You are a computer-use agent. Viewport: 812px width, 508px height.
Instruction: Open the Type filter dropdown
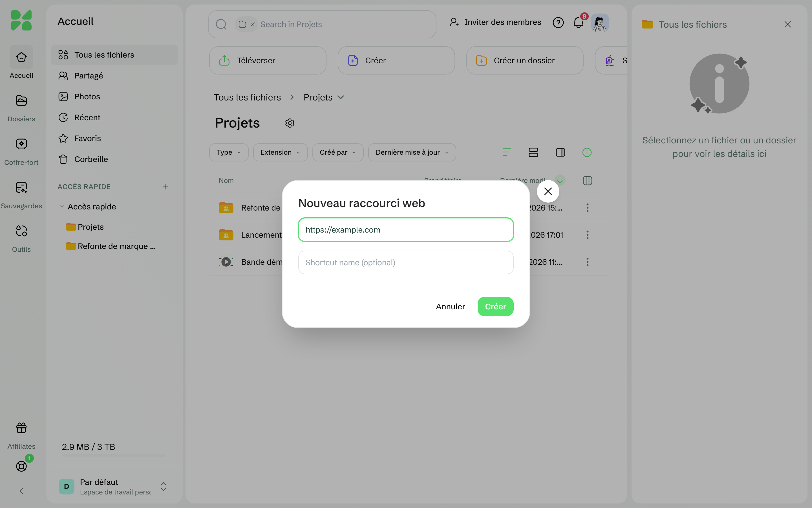tap(229, 152)
